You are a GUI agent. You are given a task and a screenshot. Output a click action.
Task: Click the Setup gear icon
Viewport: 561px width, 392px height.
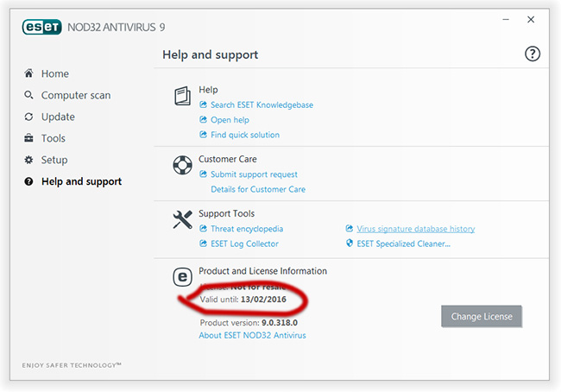[29, 161]
